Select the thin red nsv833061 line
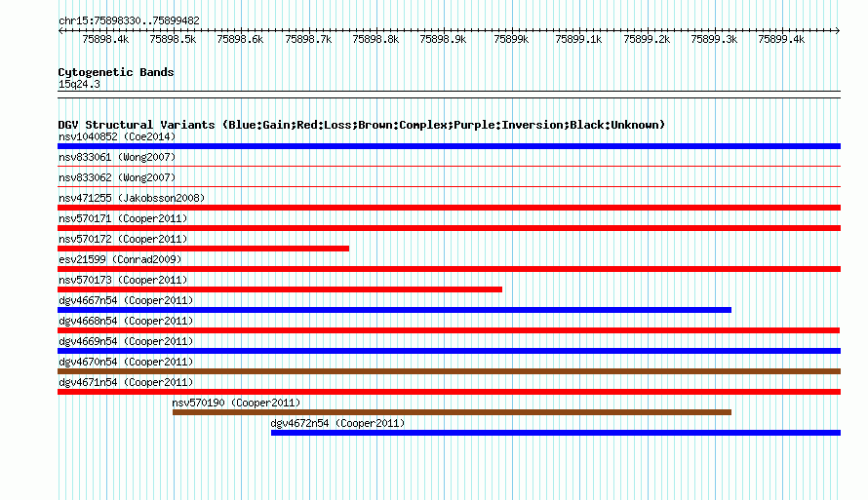Screen dimensions: 868x500 [x=449, y=166]
